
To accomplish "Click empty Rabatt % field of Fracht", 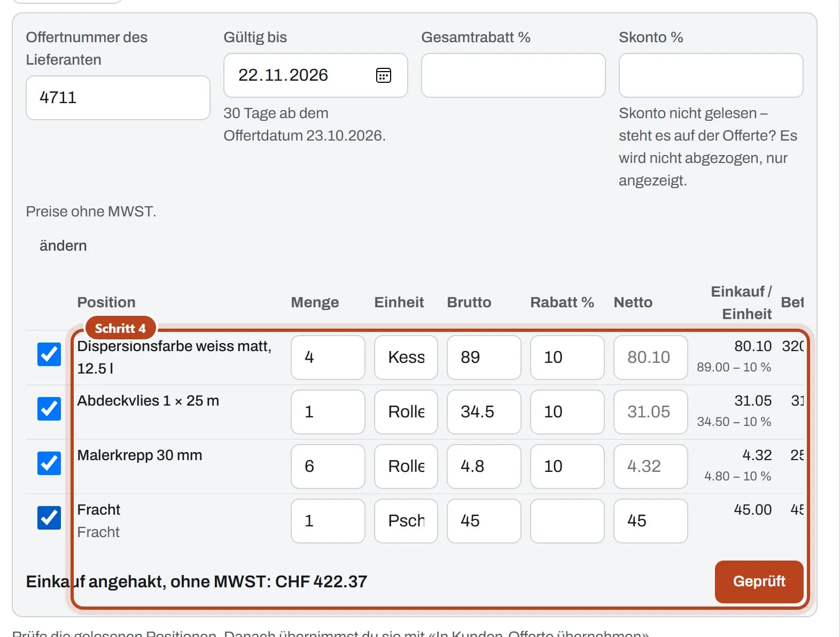I will tap(567, 521).
